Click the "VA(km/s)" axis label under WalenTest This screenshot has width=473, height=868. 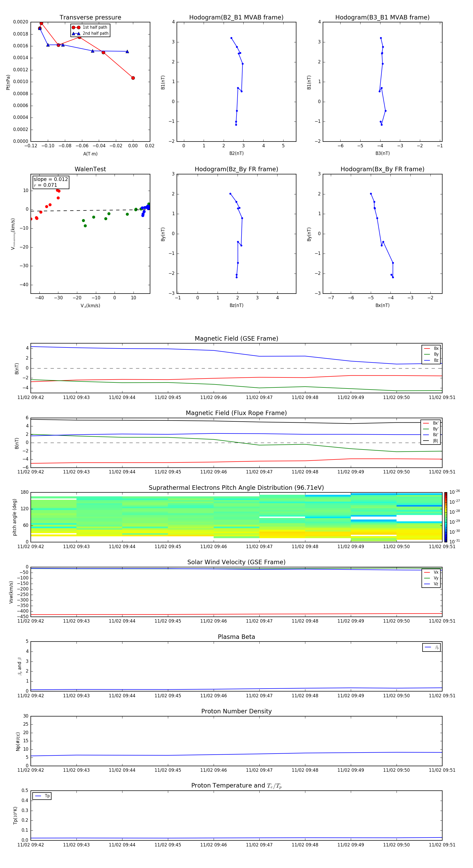point(90,306)
